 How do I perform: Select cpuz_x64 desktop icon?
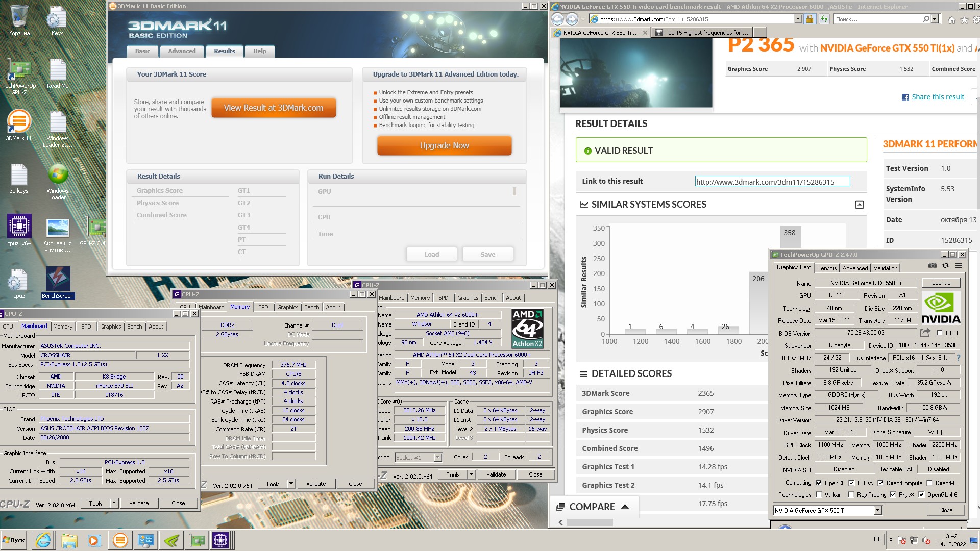[x=19, y=231]
